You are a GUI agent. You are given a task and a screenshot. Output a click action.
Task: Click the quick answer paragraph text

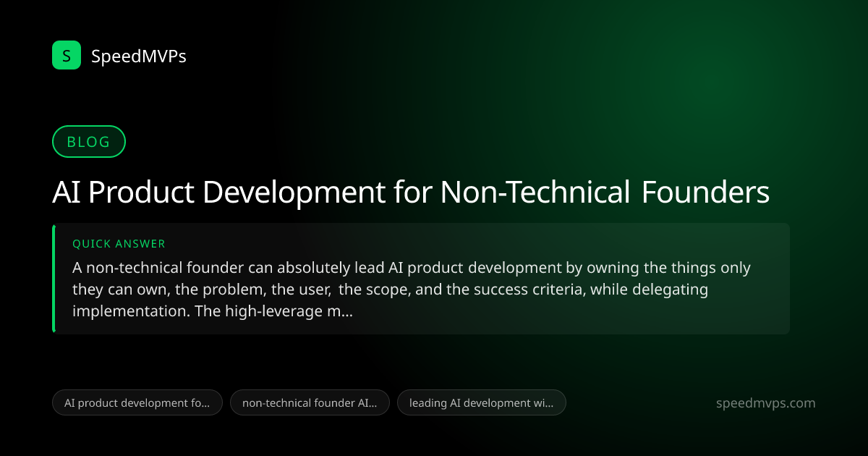(412, 290)
